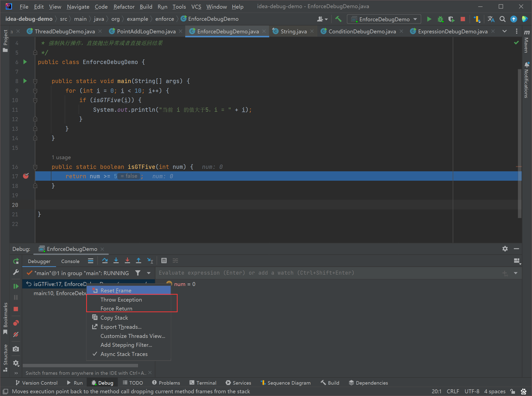Click the Step Into debugger icon
The image size is (532, 396).
[116, 261]
